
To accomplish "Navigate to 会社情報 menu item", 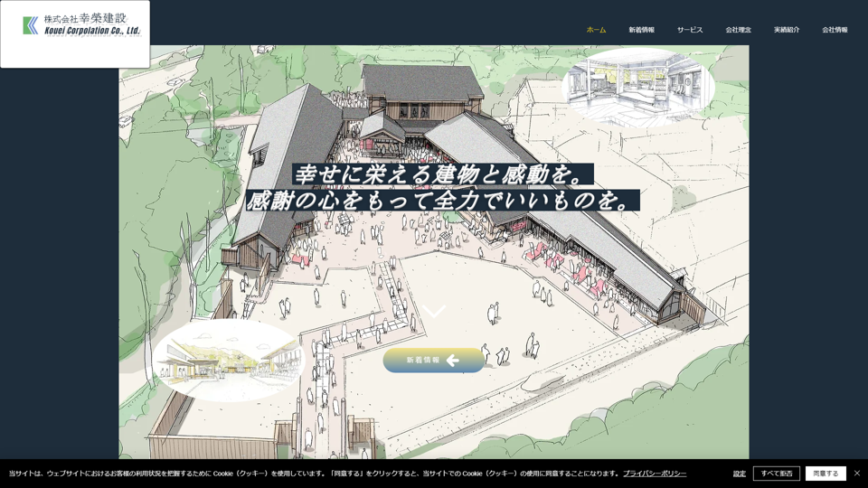I will tap(835, 30).
